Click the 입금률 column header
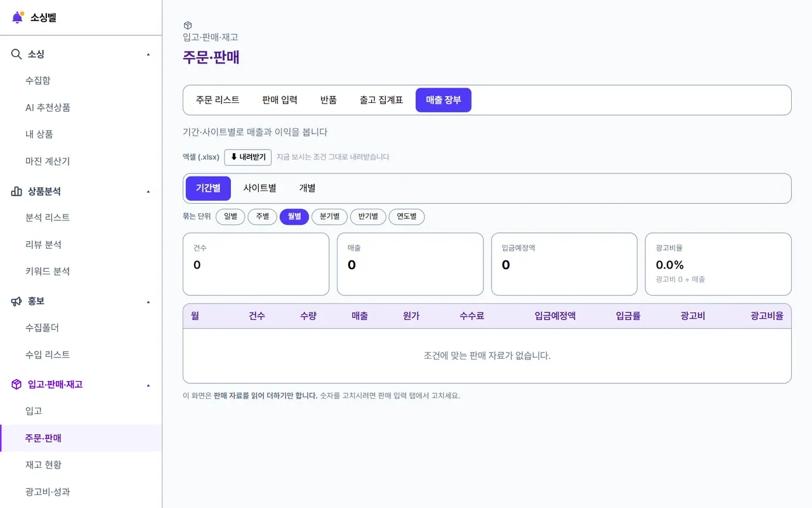 [628, 316]
